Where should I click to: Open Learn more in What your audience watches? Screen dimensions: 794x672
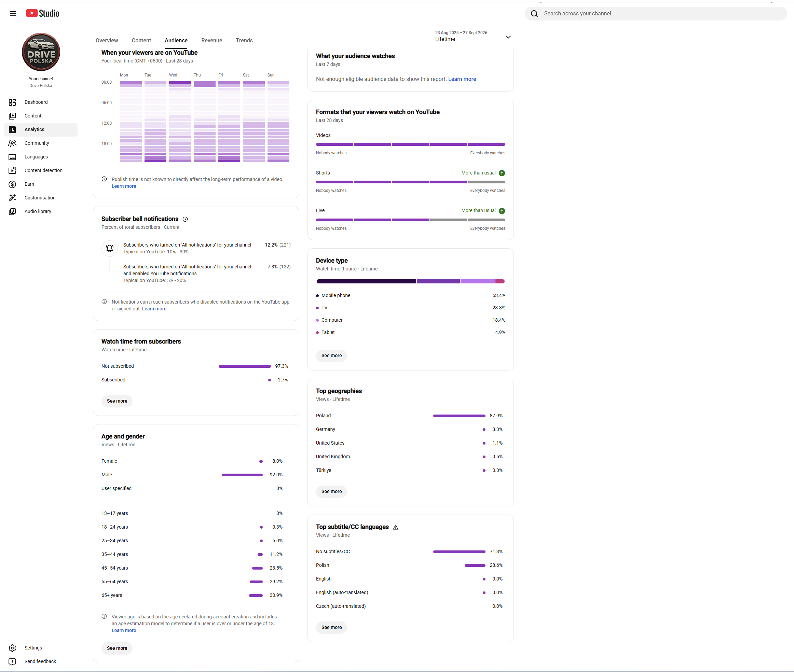(462, 79)
